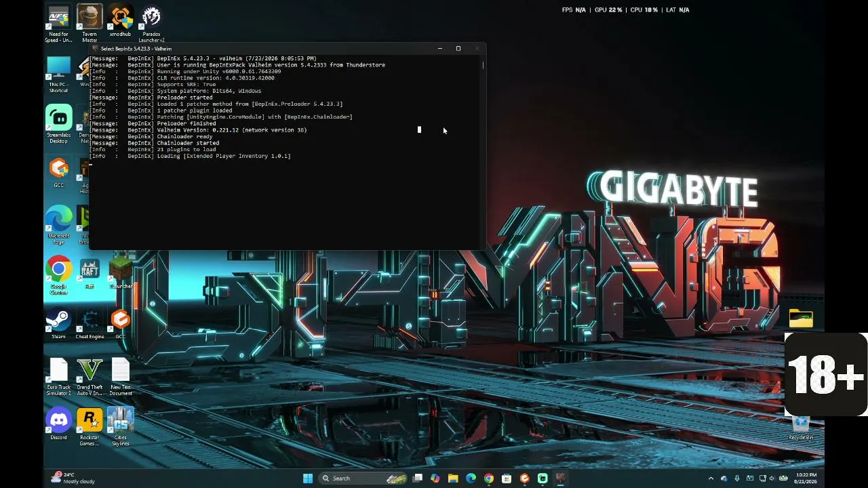
Task: Click the BepInEx console vertical scrollbar
Action: (x=483, y=152)
